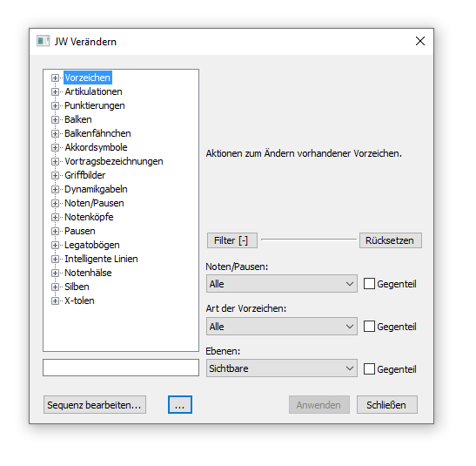Click the Rücksetzen button

point(391,240)
